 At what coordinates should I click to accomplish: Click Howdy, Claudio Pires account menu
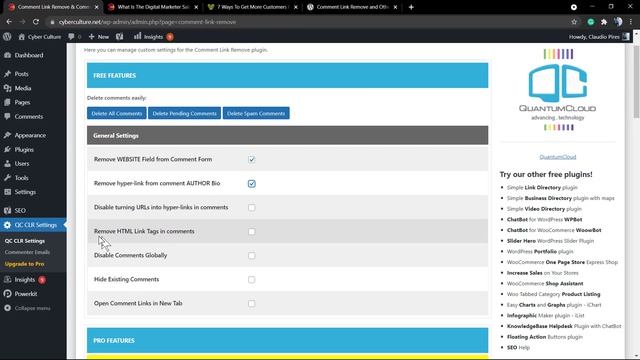[x=599, y=37]
